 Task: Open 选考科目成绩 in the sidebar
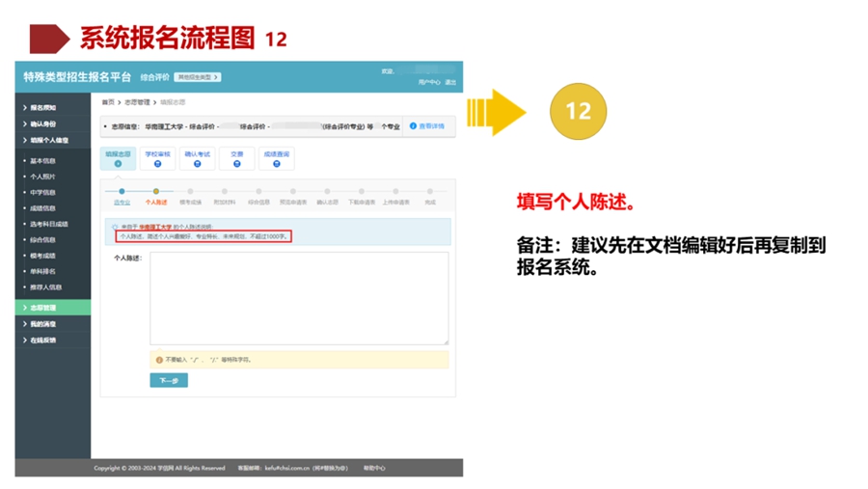[49, 225]
